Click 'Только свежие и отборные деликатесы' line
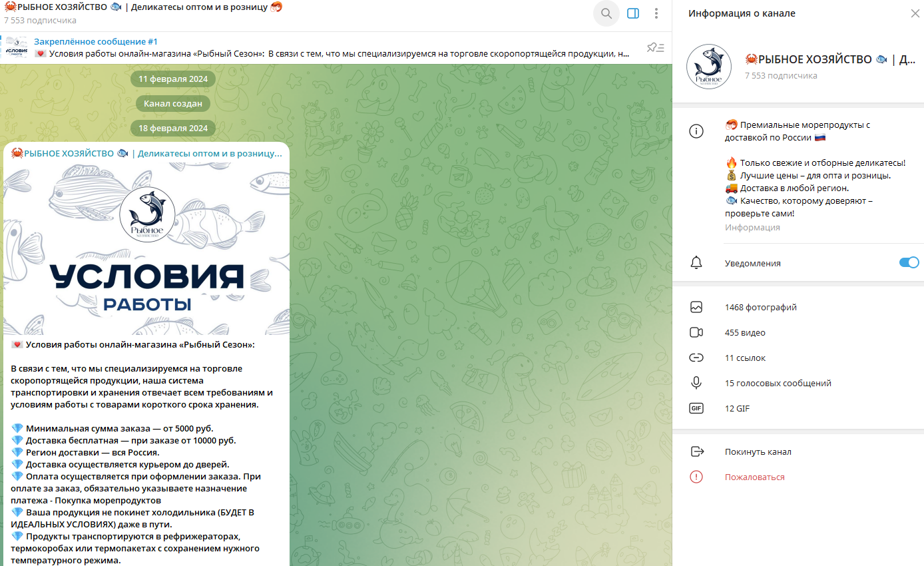Viewport: 924px width, 566px height. (815, 162)
